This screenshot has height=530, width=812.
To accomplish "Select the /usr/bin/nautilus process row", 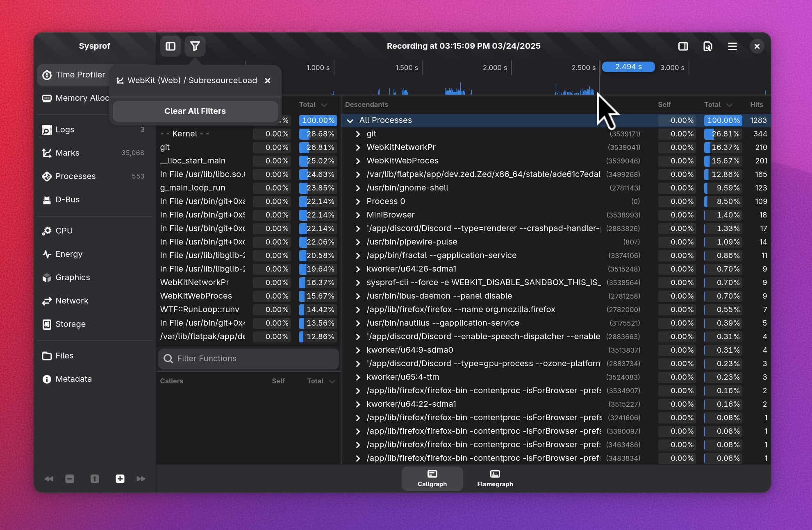I will pyautogui.click(x=556, y=323).
